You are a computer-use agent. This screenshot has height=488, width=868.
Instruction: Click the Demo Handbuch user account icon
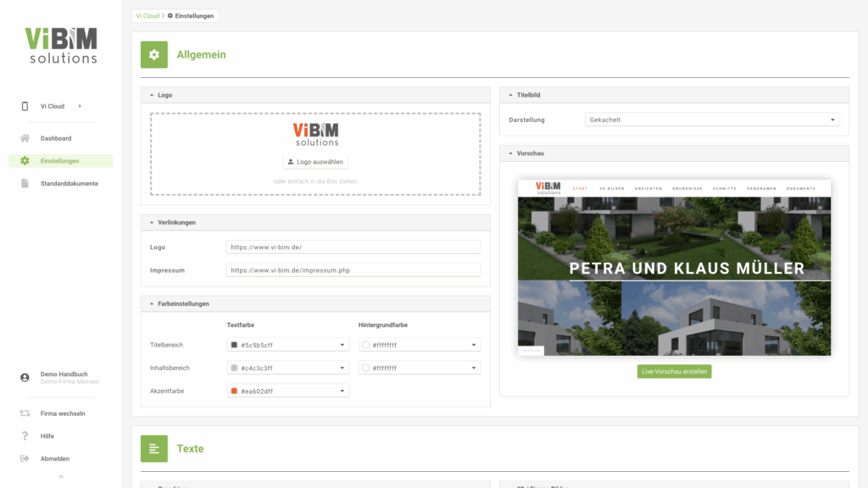tap(25, 378)
